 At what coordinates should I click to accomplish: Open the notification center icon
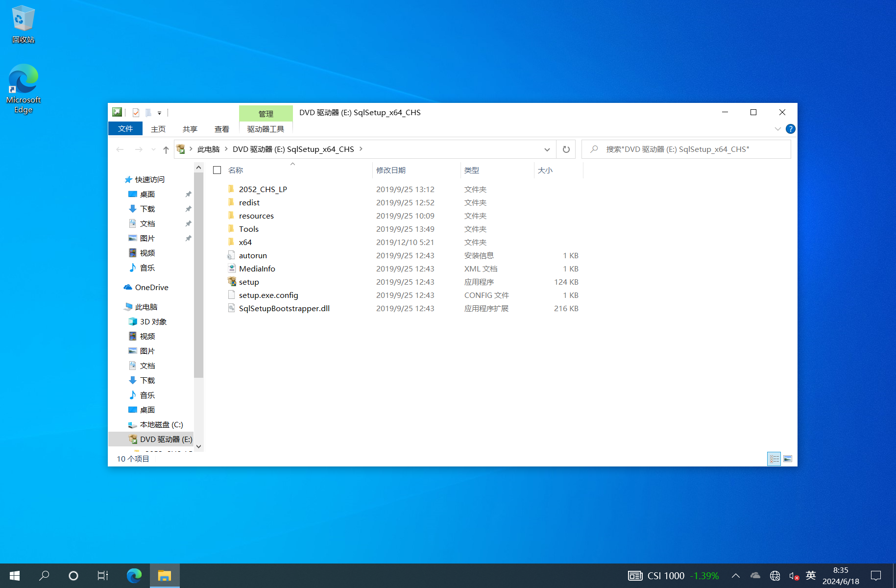875,576
